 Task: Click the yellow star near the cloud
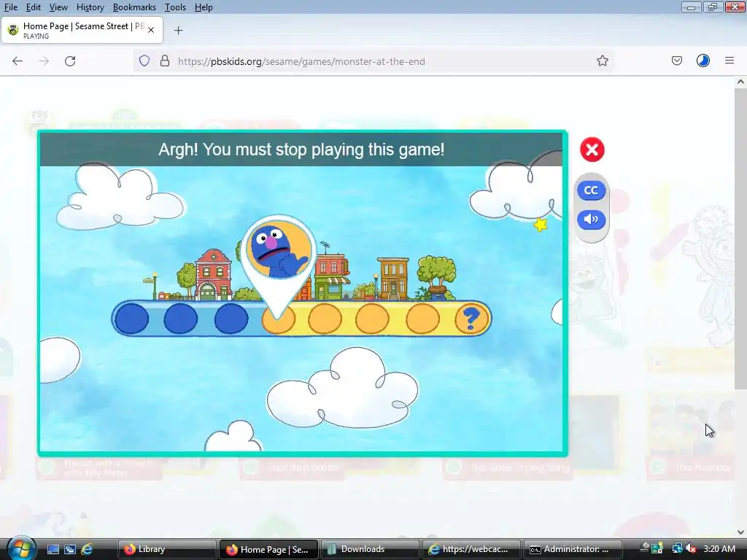(541, 225)
